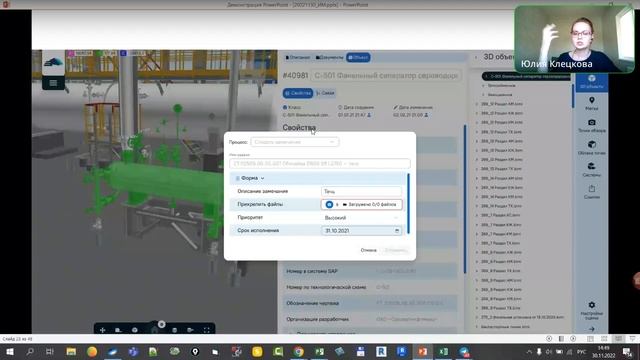This screenshot has height=360, width=640.
Task: Click the app logo above hamburger menu
Action: coord(53,62)
